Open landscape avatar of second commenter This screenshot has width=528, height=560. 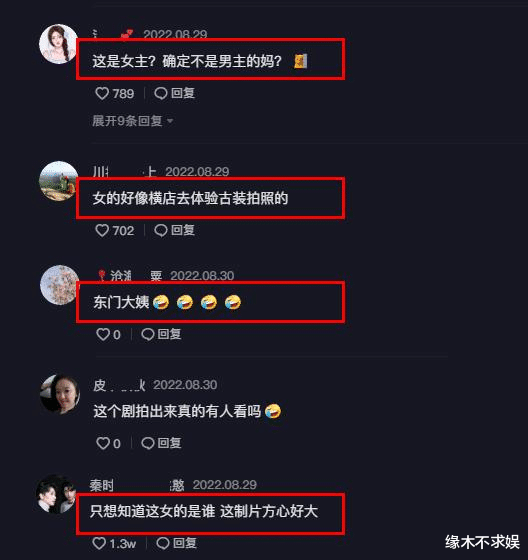tap(58, 181)
